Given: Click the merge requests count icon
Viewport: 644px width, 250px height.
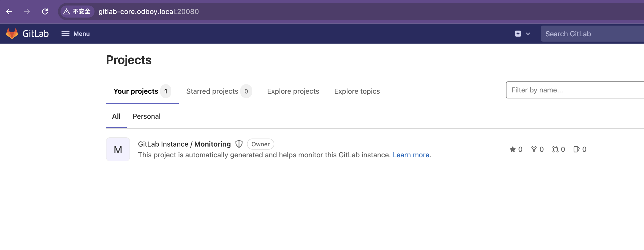Looking at the screenshot, I should (x=555, y=149).
